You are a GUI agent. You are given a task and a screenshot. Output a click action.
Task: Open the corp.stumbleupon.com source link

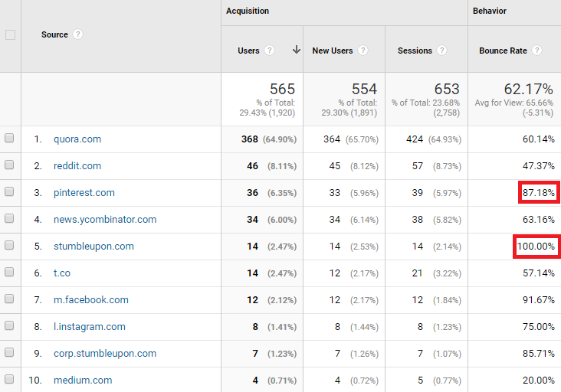[x=105, y=354]
